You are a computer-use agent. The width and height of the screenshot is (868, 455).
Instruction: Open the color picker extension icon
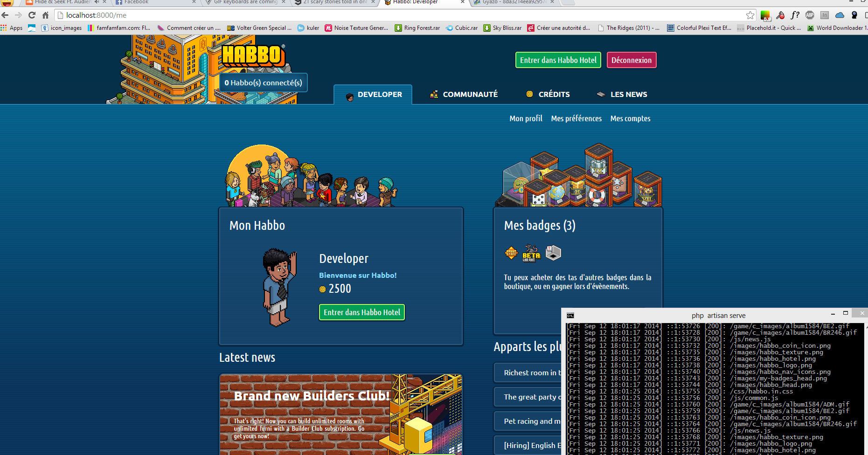765,15
